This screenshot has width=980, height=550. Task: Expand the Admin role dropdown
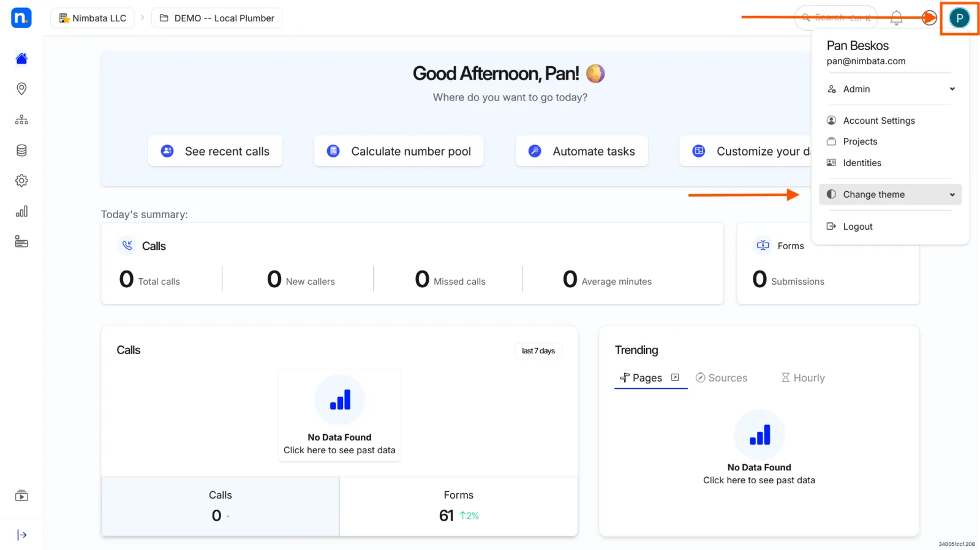pos(891,89)
